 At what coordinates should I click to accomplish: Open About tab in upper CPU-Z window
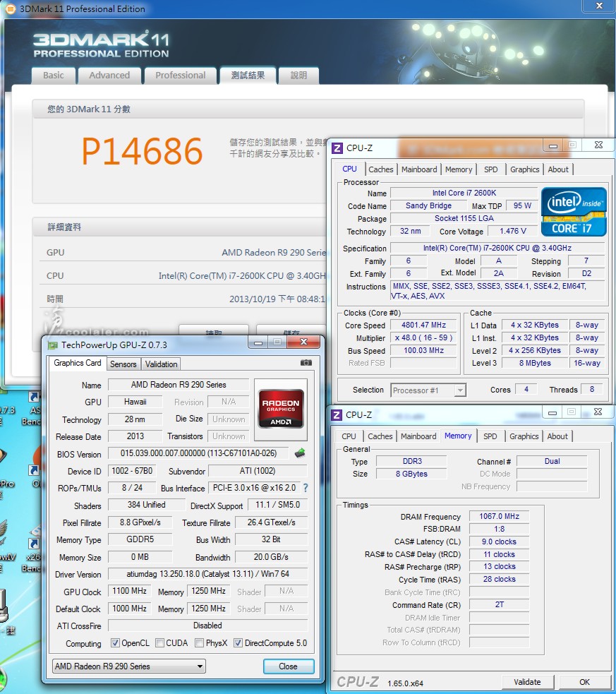coord(558,169)
